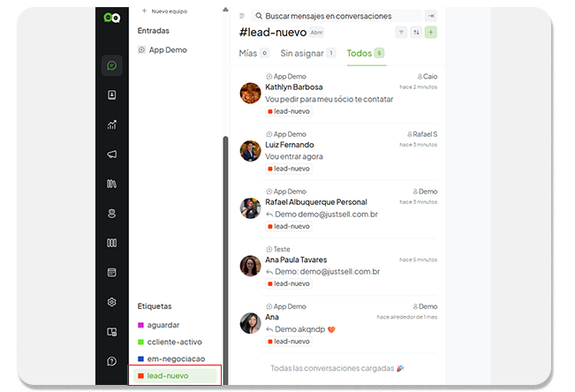Screen dimensions: 575x392
Task: Open the Help Center library icon
Action: (112, 184)
